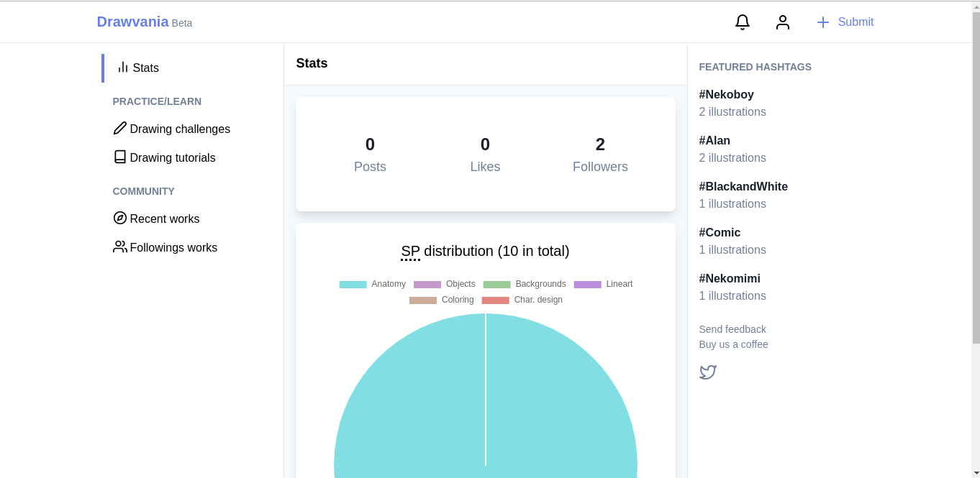Screen dimensions: 980x478
Task: Click the SP abbreviation in chart title
Action: (410, 251)
